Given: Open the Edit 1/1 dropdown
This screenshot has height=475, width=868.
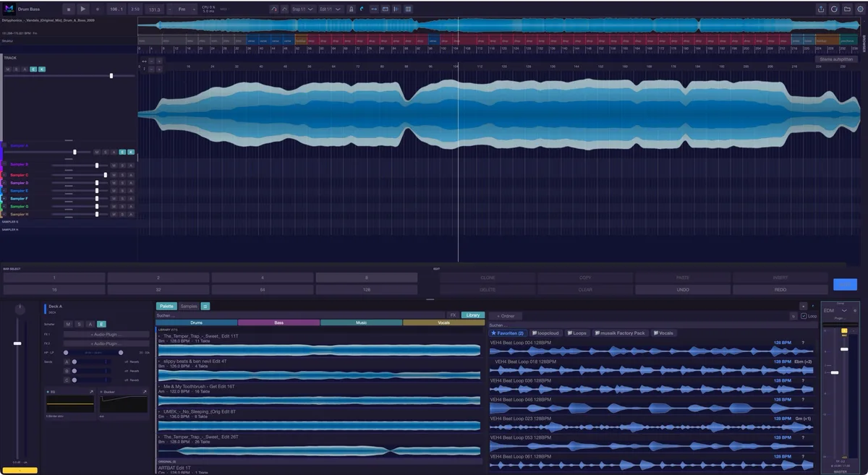Looking at the screenshot, I should point(330,9).
